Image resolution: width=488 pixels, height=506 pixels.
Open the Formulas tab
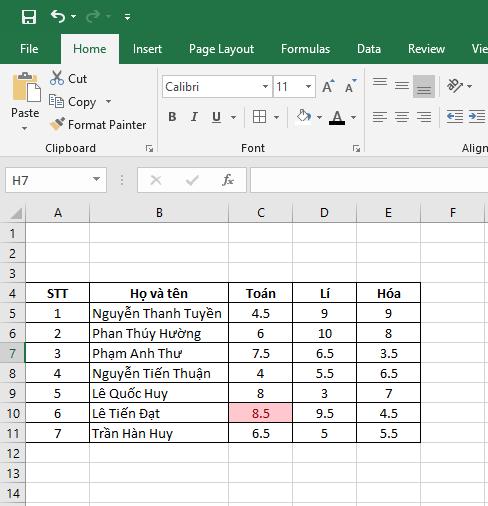tap(305, 49)
